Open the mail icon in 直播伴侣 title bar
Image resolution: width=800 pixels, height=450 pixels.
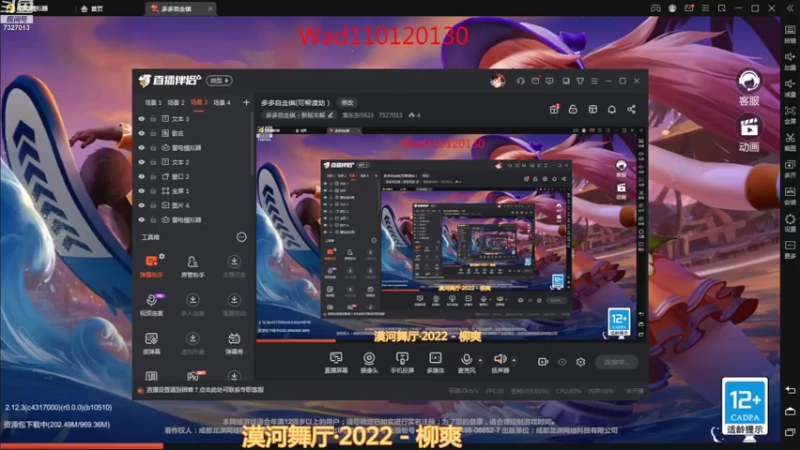pos(535,81)
